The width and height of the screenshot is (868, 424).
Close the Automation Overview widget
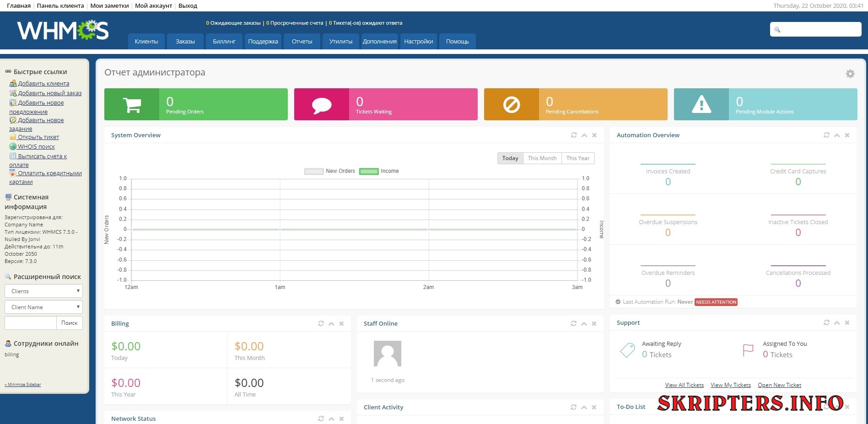point(847,135)
